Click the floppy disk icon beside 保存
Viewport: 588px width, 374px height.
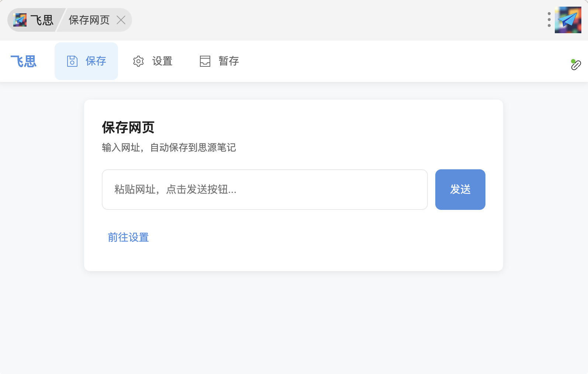click(x=72, y=61)
